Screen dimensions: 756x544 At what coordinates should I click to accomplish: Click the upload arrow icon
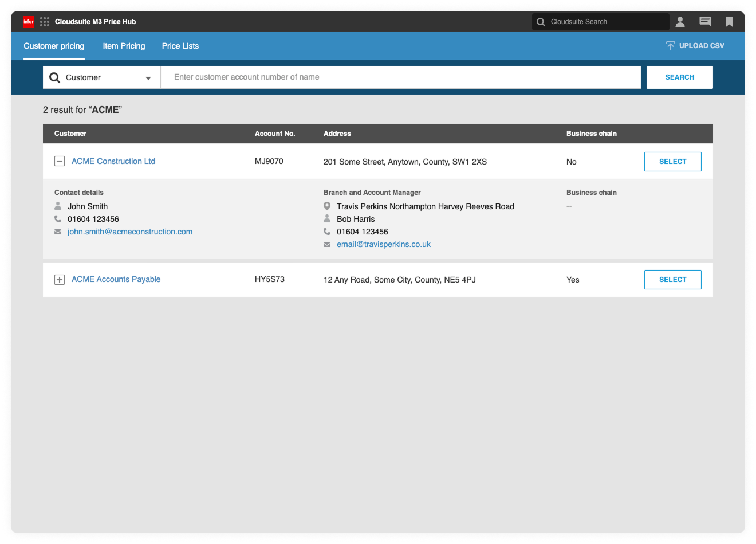(x=670, y=46)
